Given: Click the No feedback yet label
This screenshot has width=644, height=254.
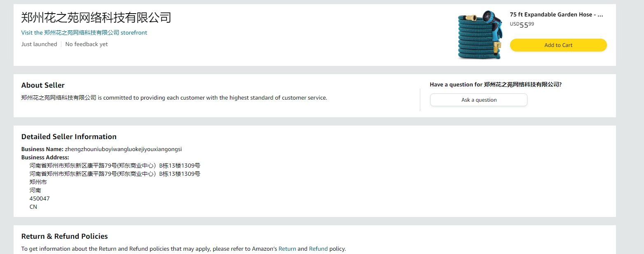Looking at the screenshot, I should coord(87,44).
